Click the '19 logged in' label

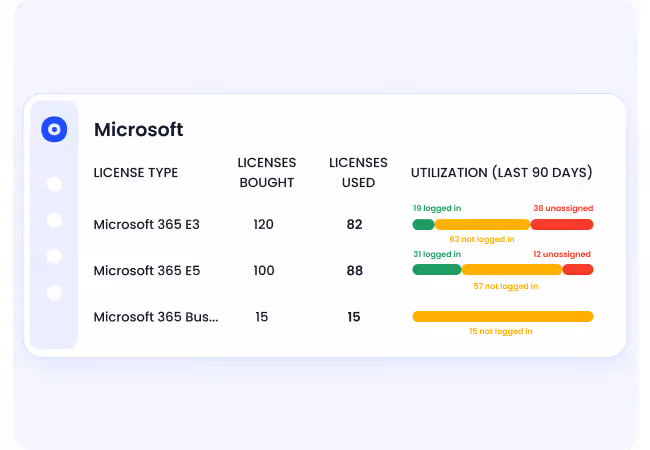pos(437,208)
